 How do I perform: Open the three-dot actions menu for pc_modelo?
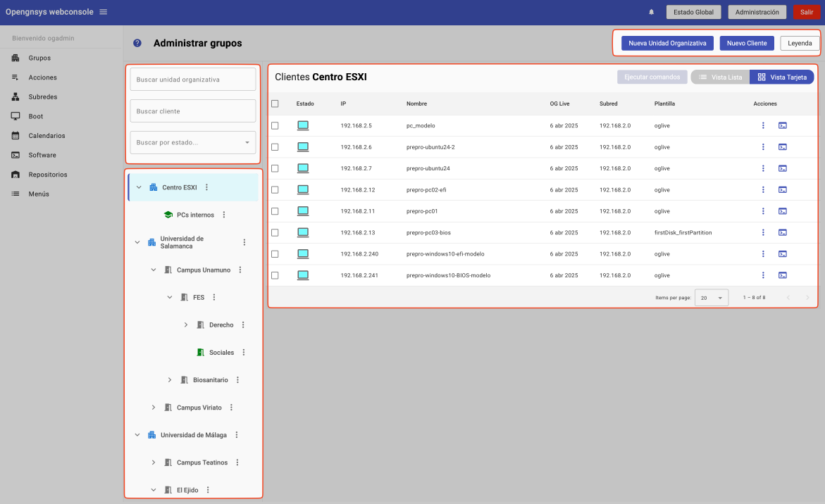(763, 126)
